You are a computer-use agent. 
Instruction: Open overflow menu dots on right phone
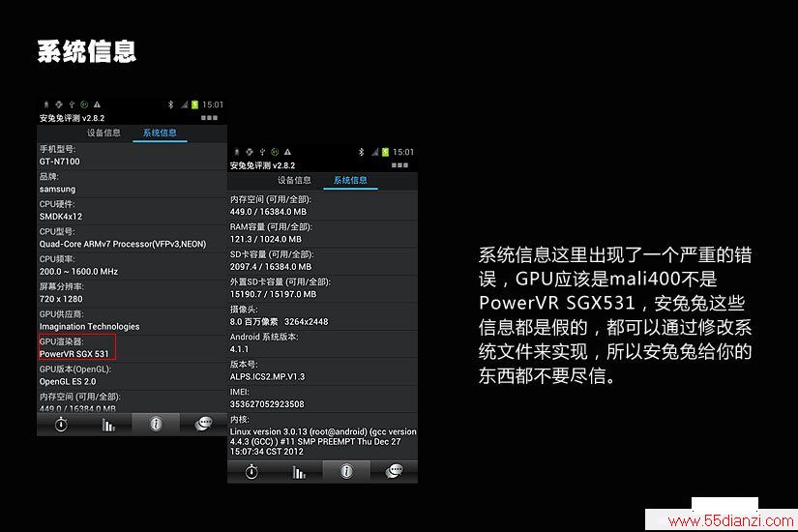[400, 165]
